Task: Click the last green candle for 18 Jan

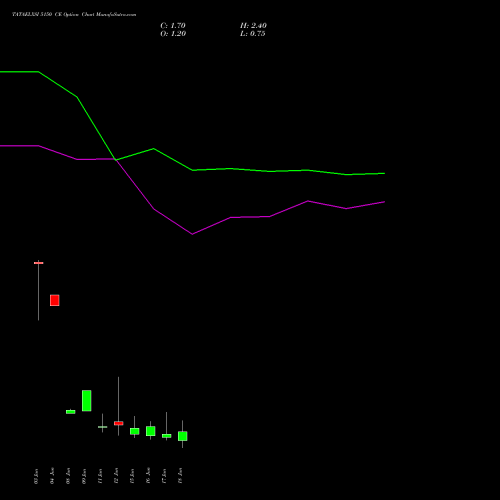Action: coord(183,436)
